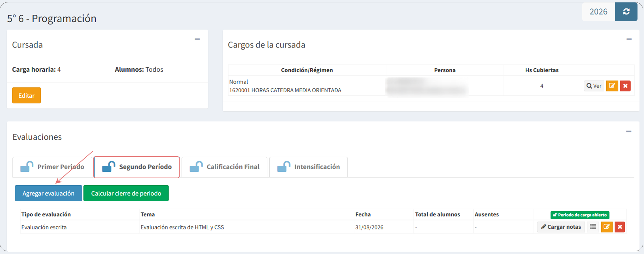Click Calcular cierre de periodo

coord(126,193)
